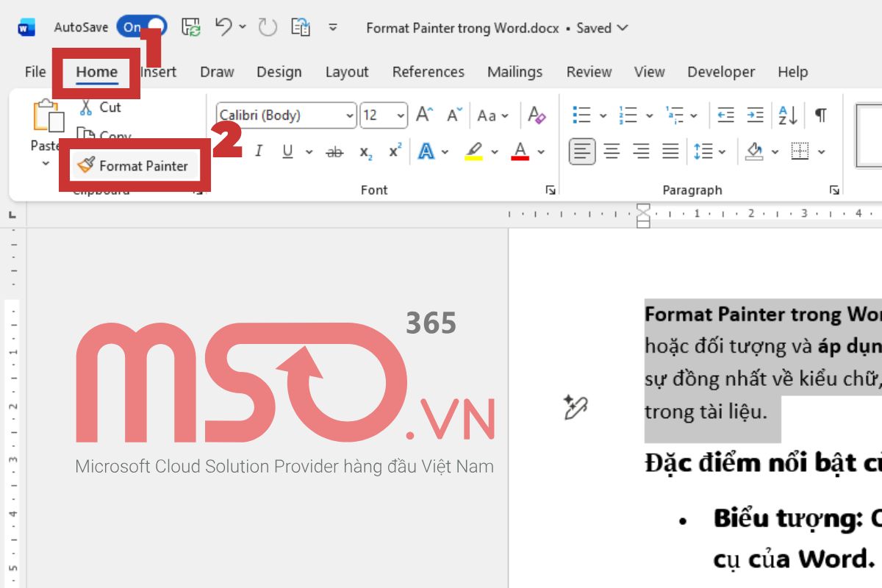Click Increase Font Size icon

[x=424, y=115]
